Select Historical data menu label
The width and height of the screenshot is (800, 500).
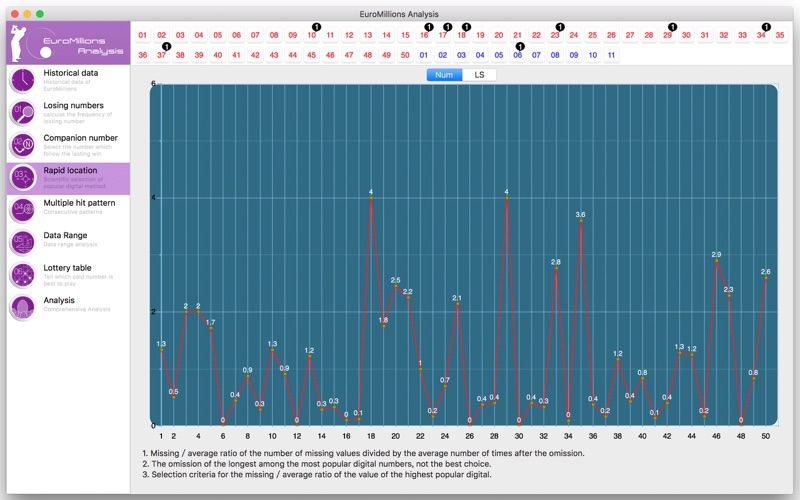(x=70, y=73)
